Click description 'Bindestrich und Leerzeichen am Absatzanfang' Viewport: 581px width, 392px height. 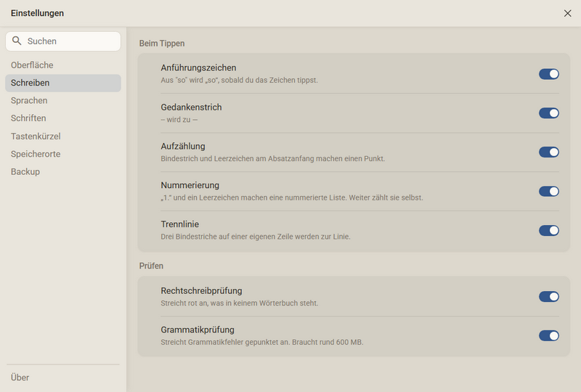237,158
